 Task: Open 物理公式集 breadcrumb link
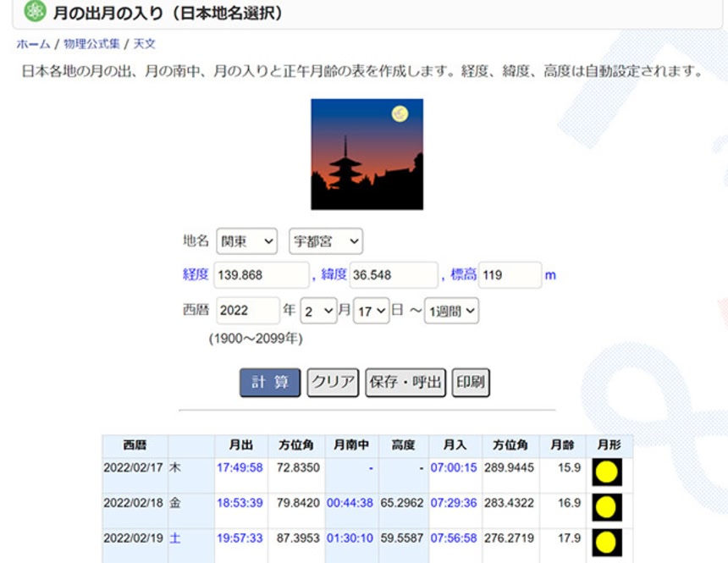[x=93, y=44]
